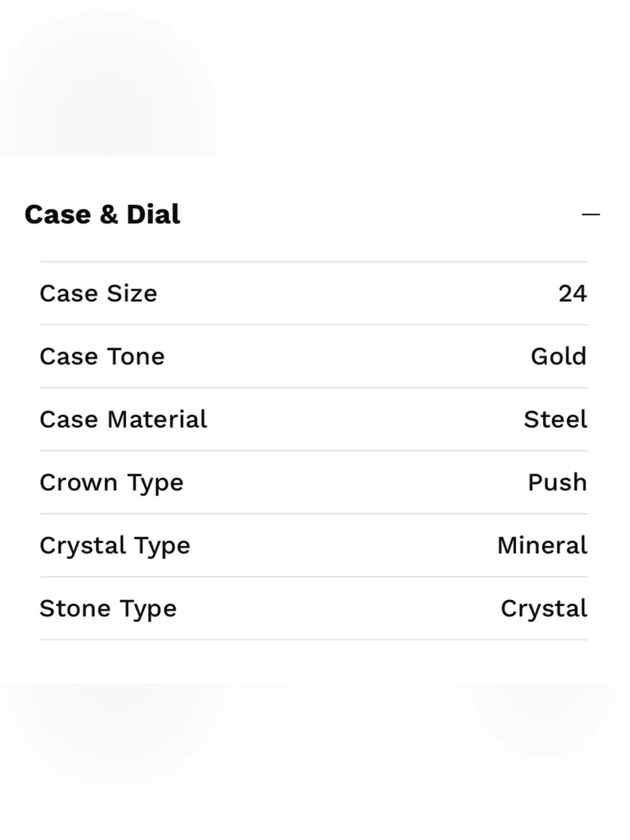Click the ampersand in section heading
Viewport: 630px width, 840px height.
[x=109, y=214]
